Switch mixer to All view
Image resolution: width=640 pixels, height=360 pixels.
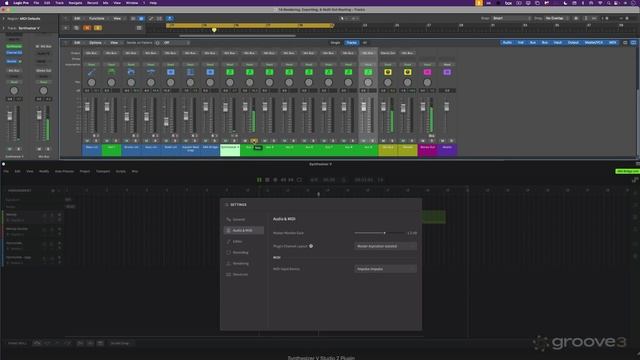(364, 43)
